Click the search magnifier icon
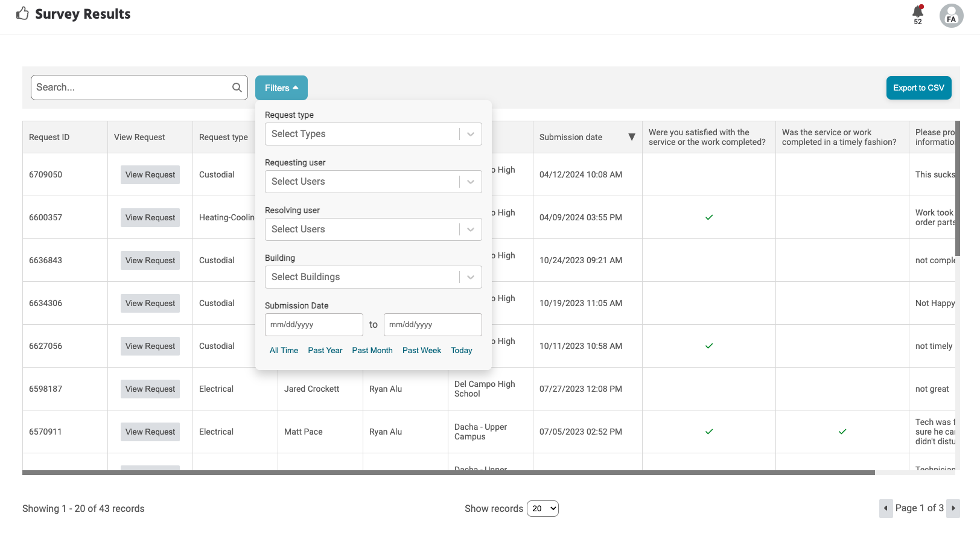The height and width of the screenshot is (533, 980). 237,88
